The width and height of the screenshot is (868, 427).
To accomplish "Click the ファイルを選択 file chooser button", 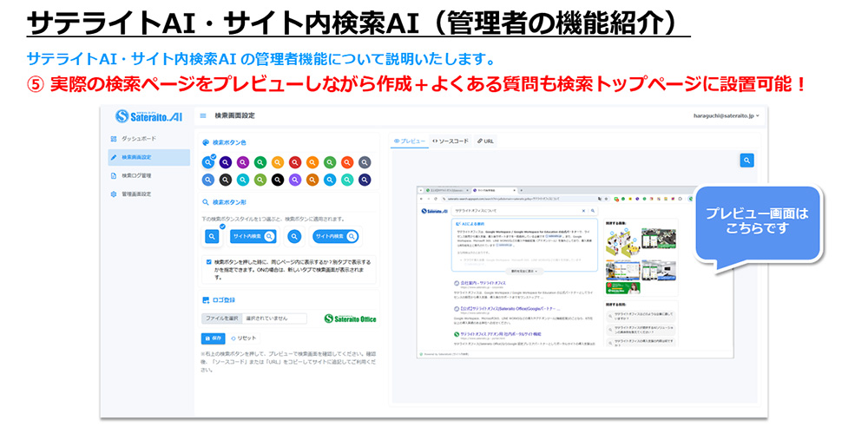I will pos(222,319).
